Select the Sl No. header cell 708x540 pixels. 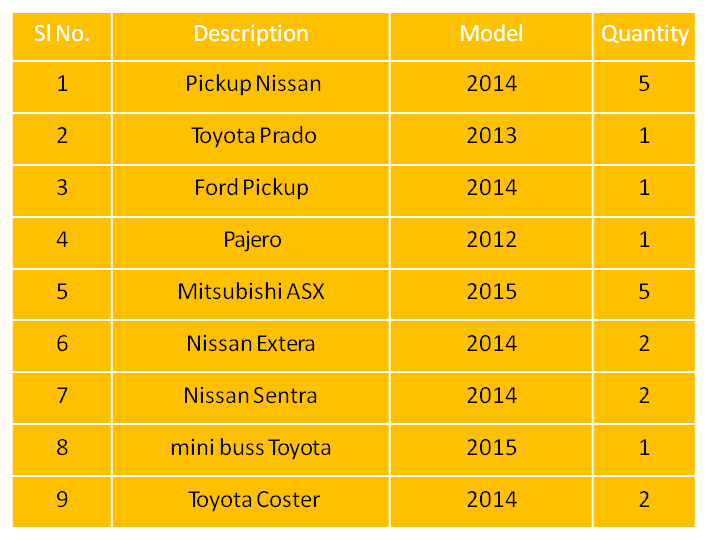62,36
